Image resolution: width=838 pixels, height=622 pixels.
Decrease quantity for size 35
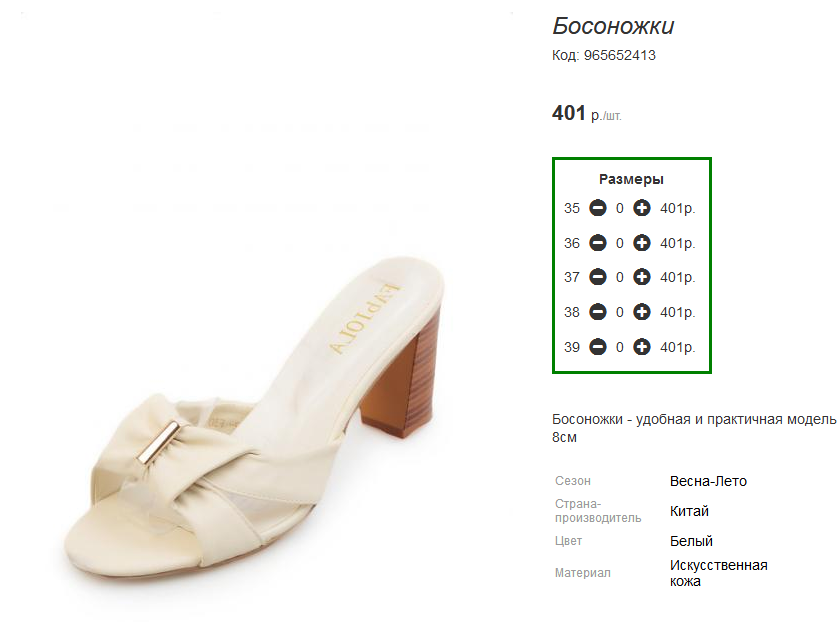[597, 208]
